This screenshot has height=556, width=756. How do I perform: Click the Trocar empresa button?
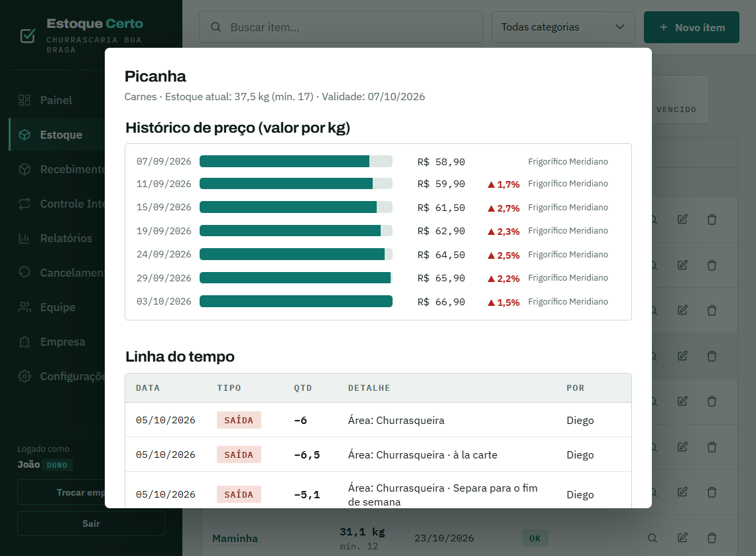[61, 492]
